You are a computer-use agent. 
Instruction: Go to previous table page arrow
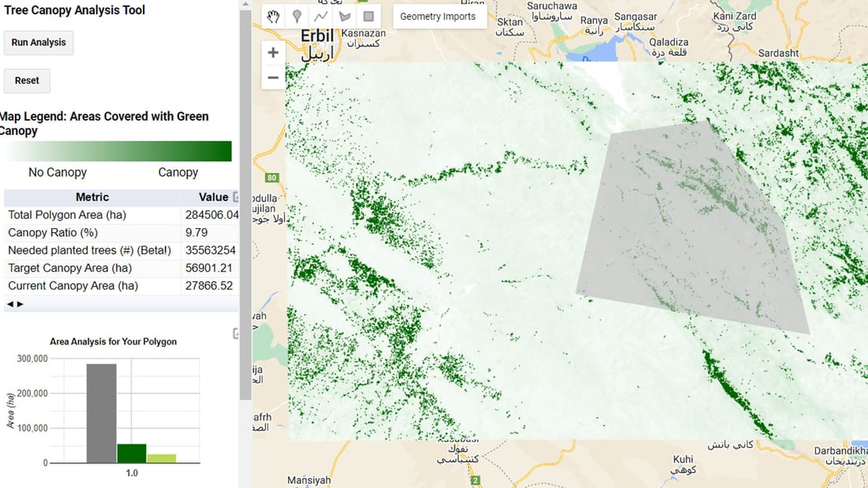click(x=10, y=304)
